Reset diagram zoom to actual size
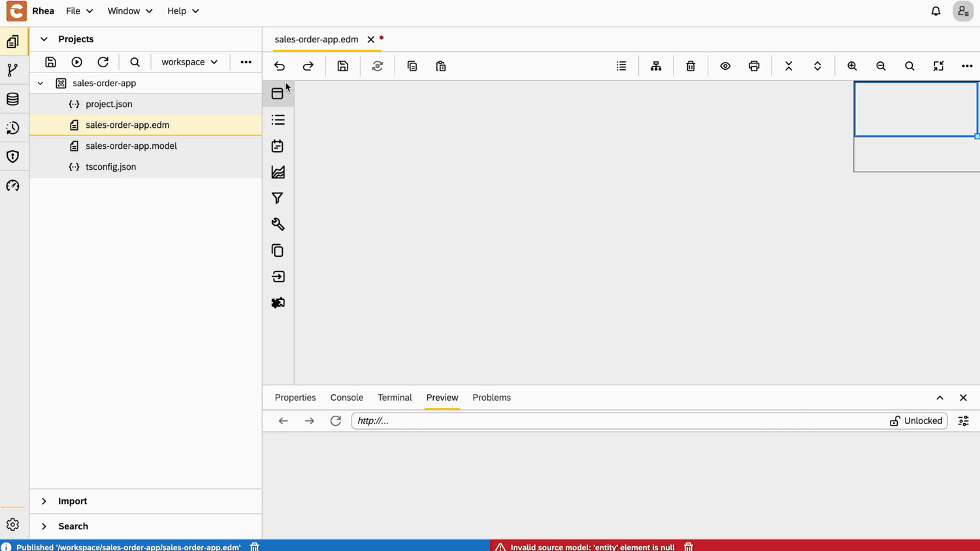Viewport: 980px width, 551px height. (x=909, y=66)
